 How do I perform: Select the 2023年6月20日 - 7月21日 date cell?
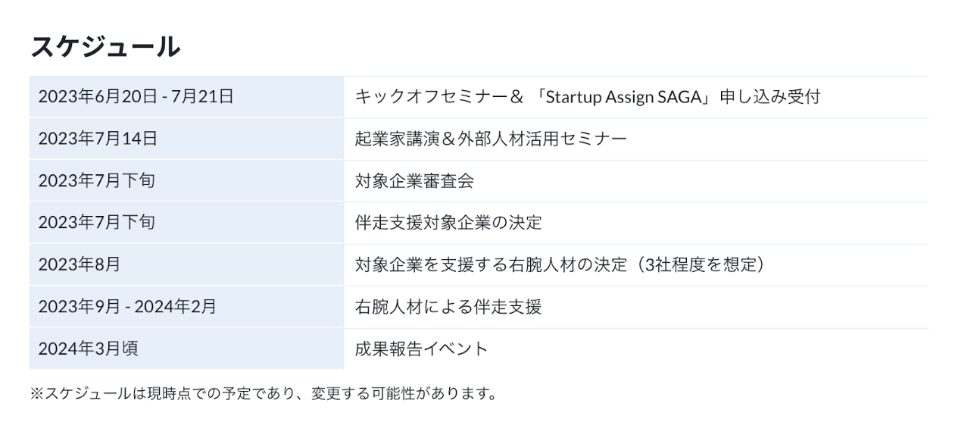136,97
